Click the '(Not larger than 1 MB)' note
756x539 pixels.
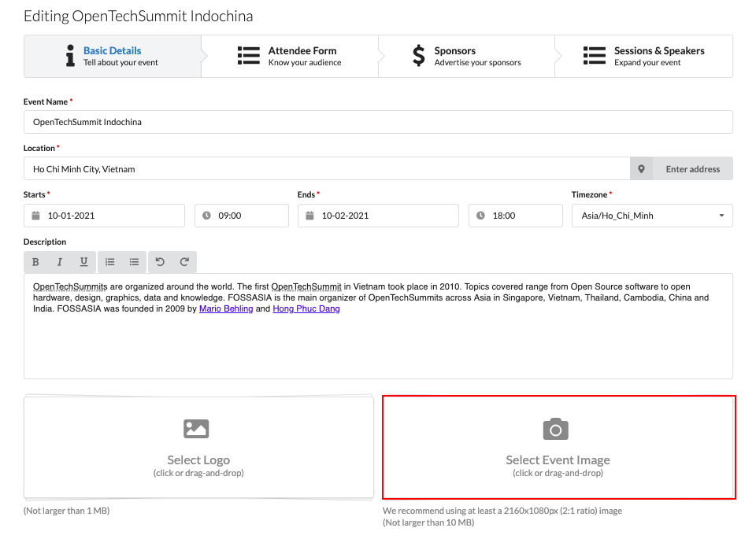point(66,511)
